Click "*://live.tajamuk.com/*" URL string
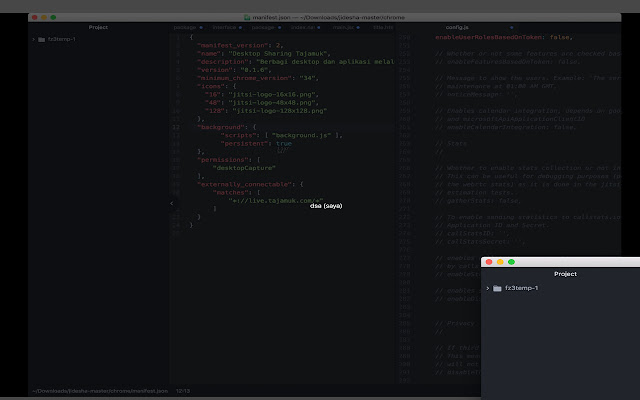 tap(276, 200)
